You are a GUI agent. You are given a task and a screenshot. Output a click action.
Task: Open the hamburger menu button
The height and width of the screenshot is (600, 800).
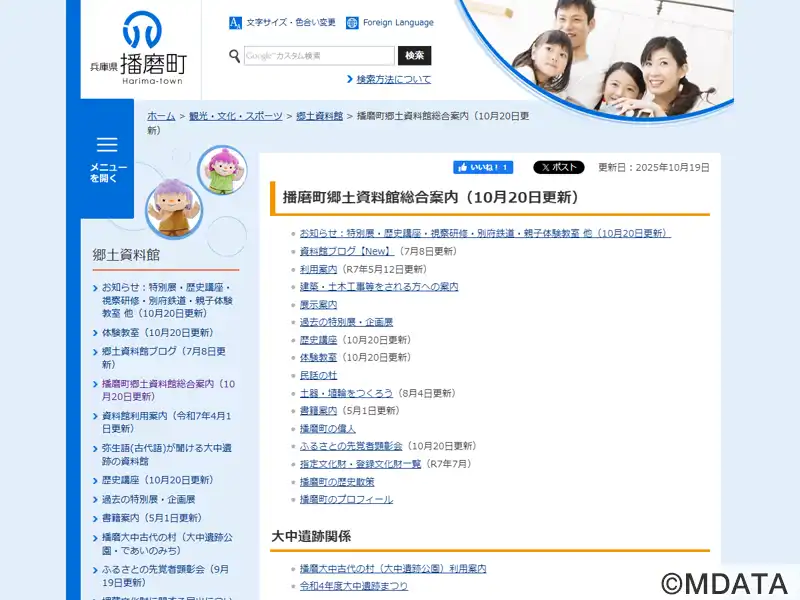(x=107, y=158)
